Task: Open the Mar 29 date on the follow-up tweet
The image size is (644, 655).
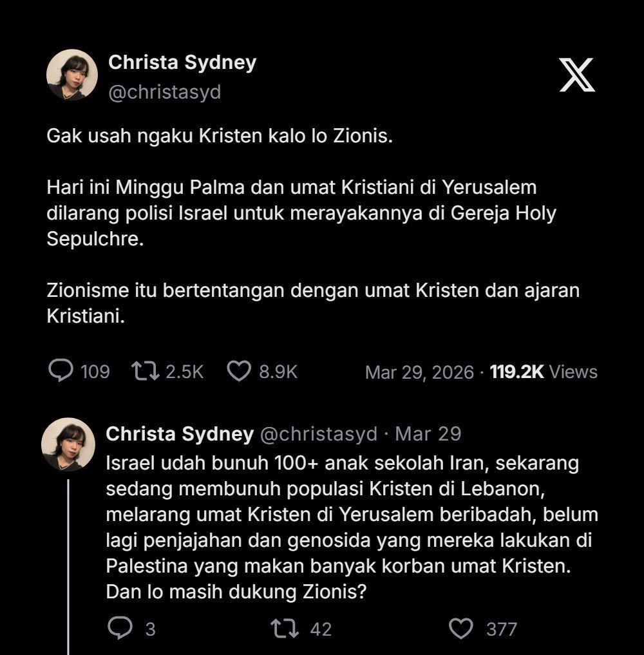Action: click(x=428, y=434)
